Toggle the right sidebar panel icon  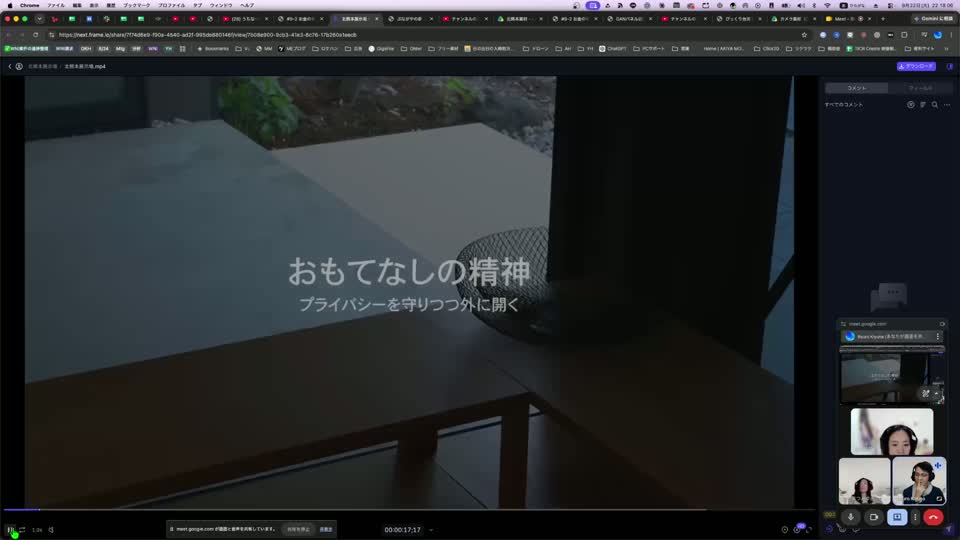[x=950, y=66]
